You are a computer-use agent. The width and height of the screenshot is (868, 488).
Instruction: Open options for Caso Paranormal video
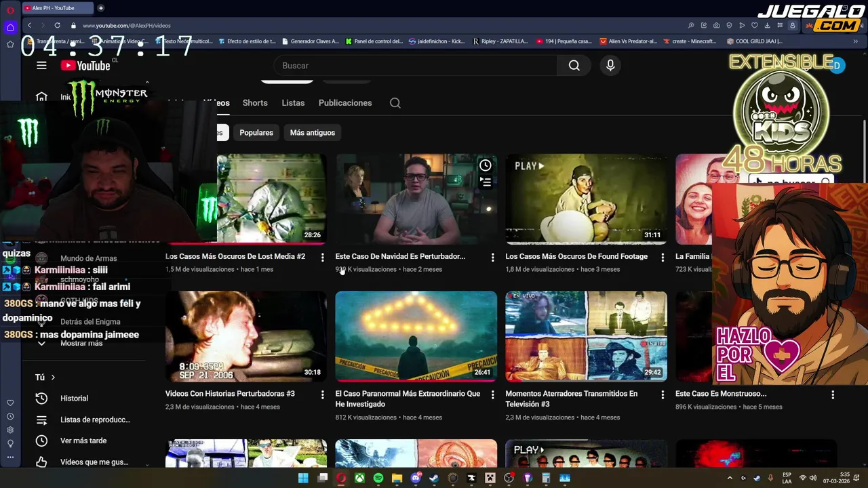[x=492, y=394]
